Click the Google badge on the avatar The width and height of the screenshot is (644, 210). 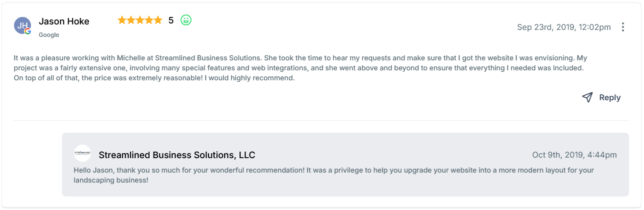tap(28, 31)
